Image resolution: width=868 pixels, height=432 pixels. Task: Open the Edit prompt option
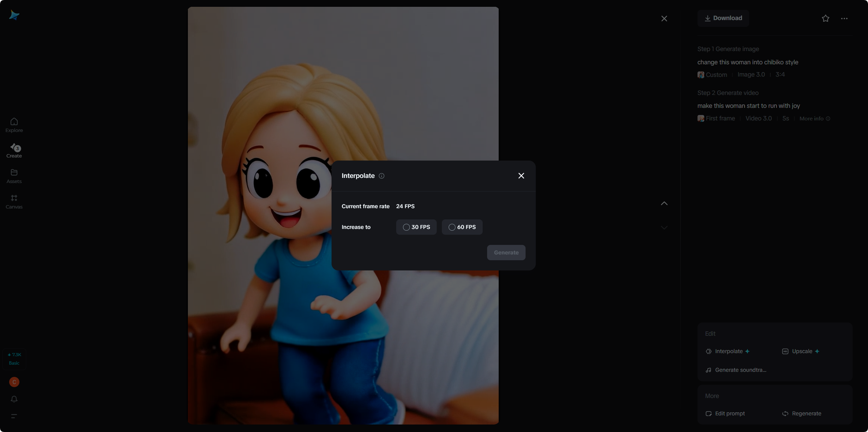(x=725, y=413)
